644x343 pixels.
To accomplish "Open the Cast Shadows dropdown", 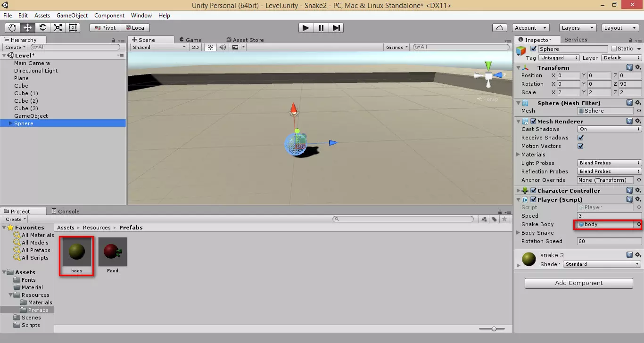I will point(609,129).
